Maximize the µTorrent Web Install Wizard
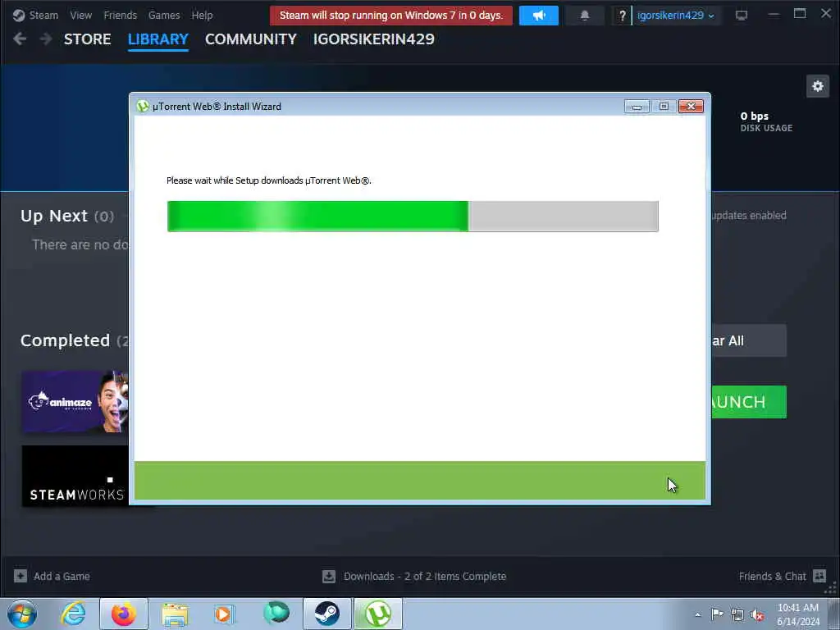Screen dimensions: 840x630 click(x=664, y=107)
